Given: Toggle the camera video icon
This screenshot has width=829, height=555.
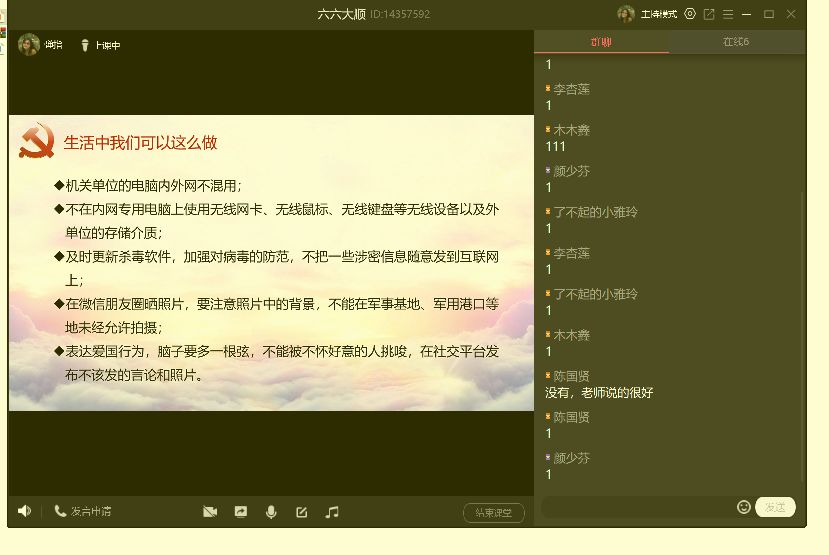Looking at the screenshot, I should (x=210, y=512).
